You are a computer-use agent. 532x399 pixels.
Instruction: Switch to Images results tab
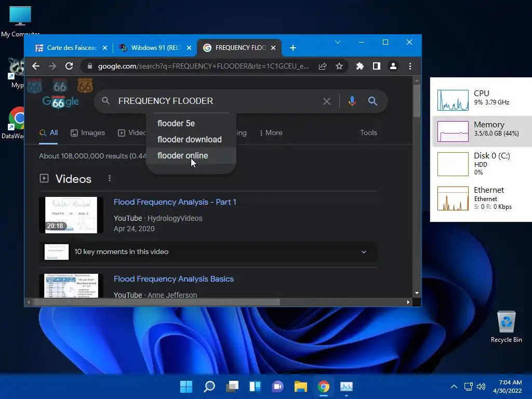point(88,133)
